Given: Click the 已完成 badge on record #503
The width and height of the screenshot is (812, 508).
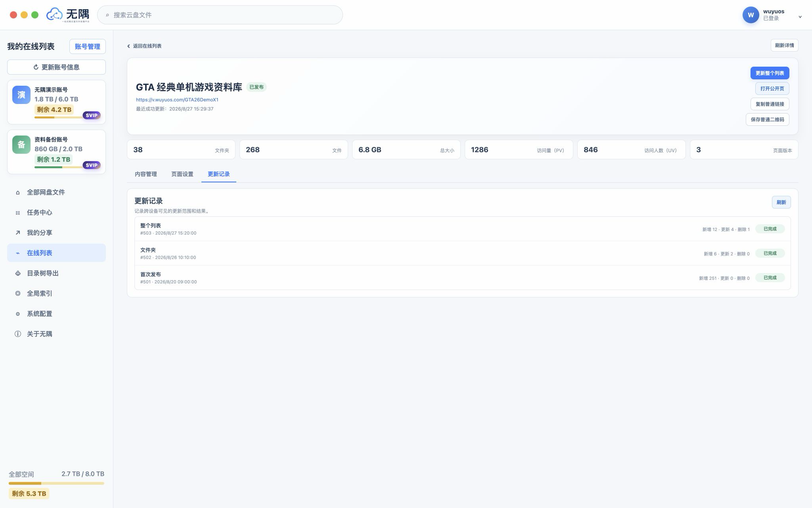Looking at the screenshot, I should (x=770, y=229).
